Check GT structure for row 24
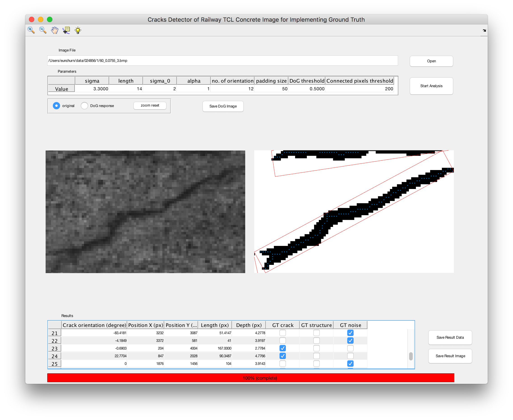This screenshot has height=420, width=513. pyautogui.click(x=316, y=356)
